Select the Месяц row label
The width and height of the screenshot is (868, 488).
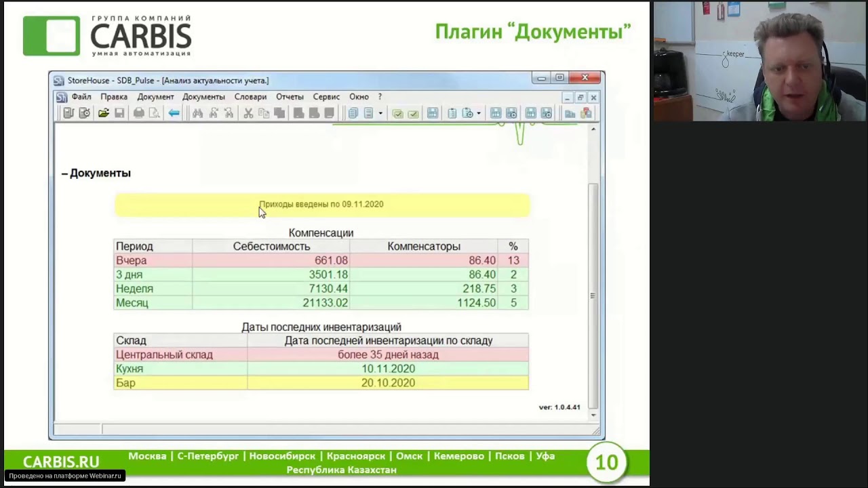[132, 304]
